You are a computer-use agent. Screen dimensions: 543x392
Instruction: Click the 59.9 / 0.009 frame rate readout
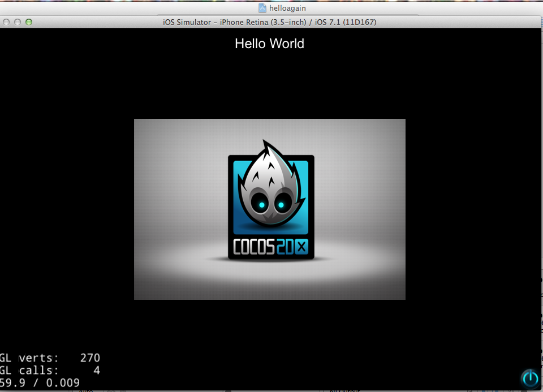(x=40, y=382)
